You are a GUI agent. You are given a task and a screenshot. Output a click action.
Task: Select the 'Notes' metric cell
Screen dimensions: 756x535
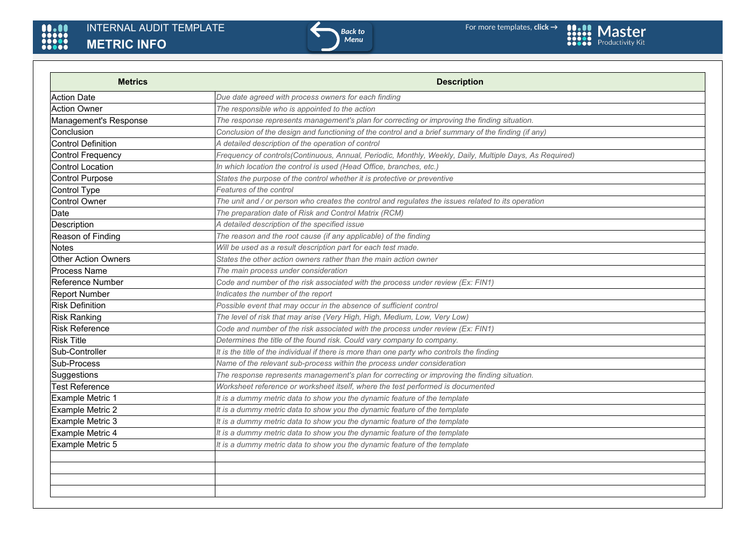pyautogui.click(x=132, y=248)
